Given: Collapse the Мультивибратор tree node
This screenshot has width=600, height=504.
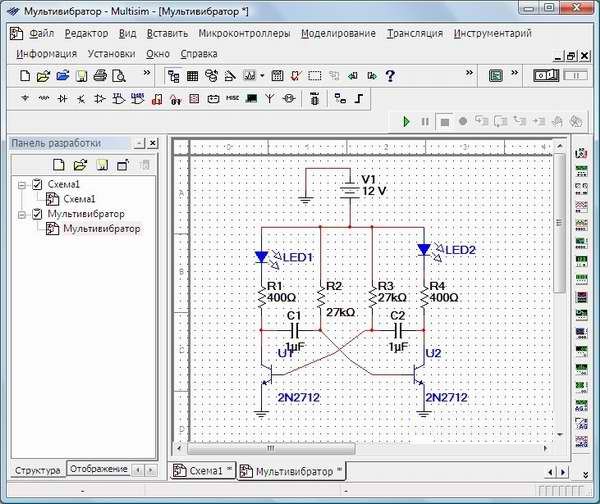Looking at the screenshot, I should tap(22, 214).
